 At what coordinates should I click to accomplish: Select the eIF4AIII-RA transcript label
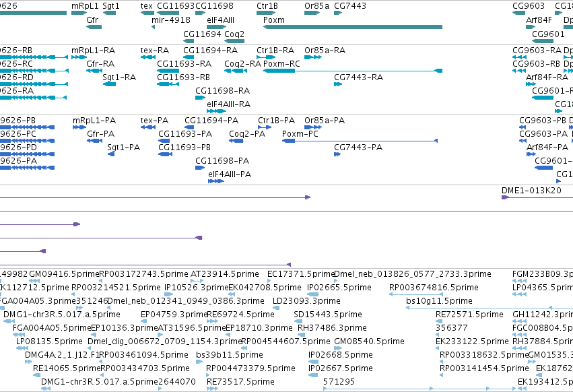pyautogui.click(x=229, y=104)
